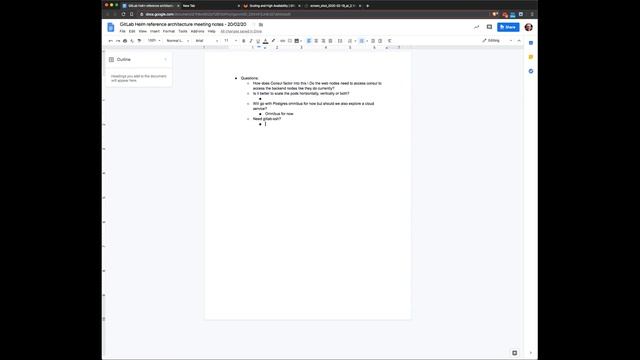Click the Redo icon in toolbar
The height and width of the screenshot is (360, 640).
118,41
